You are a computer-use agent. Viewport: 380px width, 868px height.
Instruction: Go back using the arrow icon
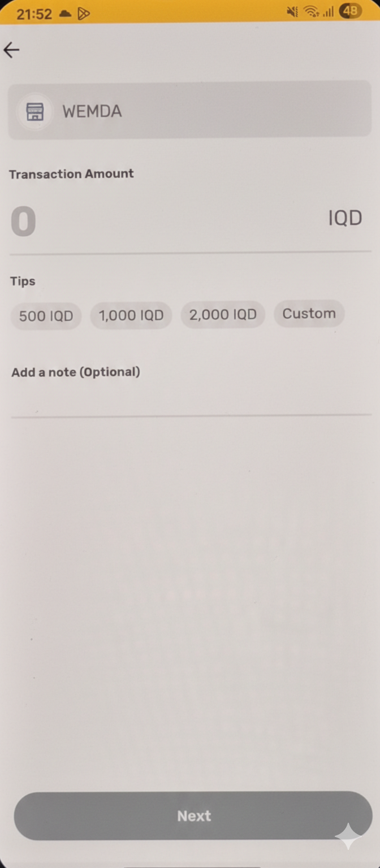point(11,50)
